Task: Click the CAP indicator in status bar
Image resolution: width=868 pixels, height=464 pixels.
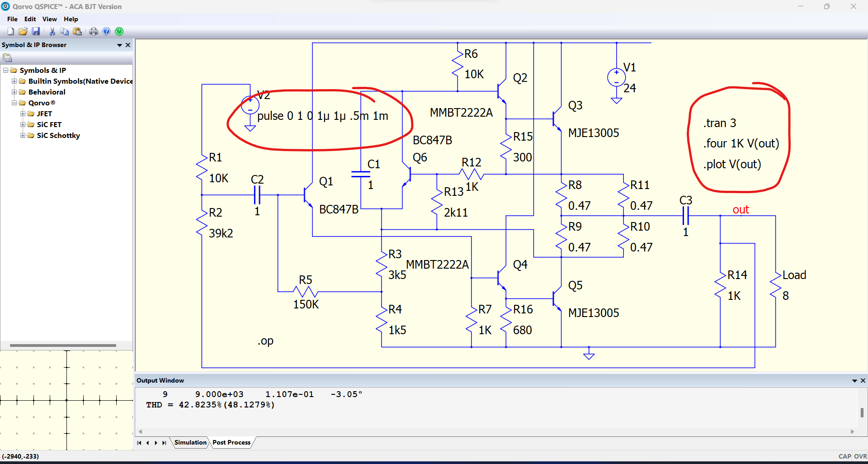Action: [x=844, y=456]
